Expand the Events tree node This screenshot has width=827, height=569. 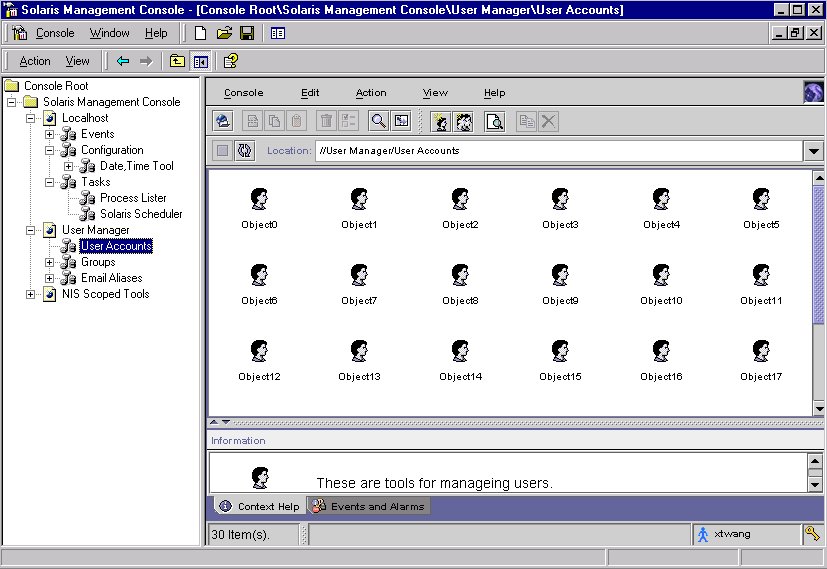point(50,134)
